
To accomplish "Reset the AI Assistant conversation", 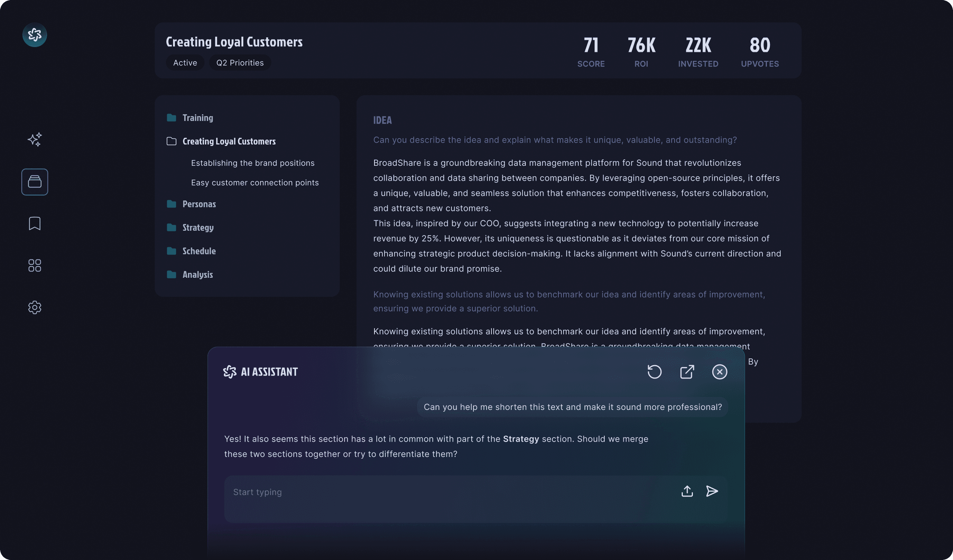I will point(654,372).
